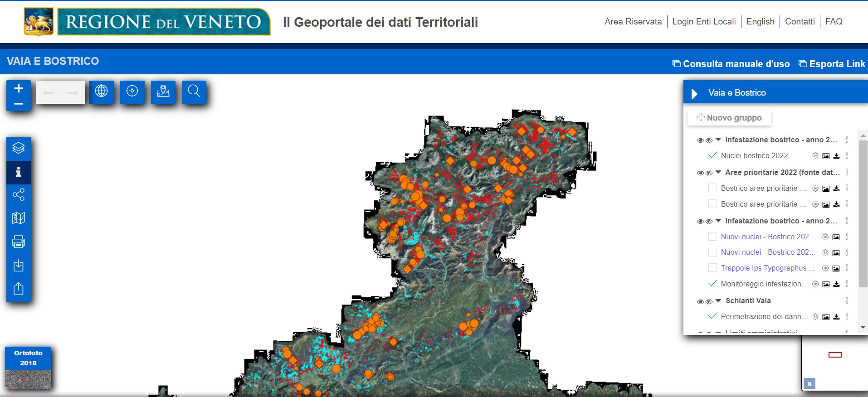The image size is (868, 397).
Task: Click the globe full-extent icon
Action: [x=101, y=91]
